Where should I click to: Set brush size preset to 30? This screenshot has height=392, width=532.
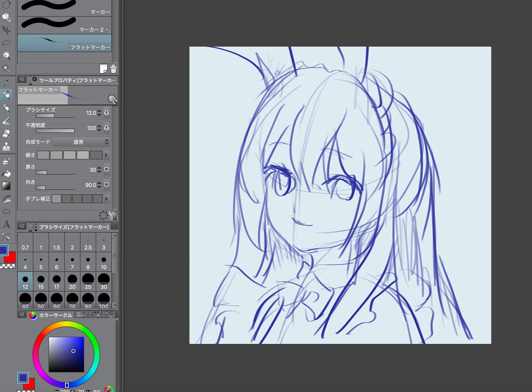104,282
